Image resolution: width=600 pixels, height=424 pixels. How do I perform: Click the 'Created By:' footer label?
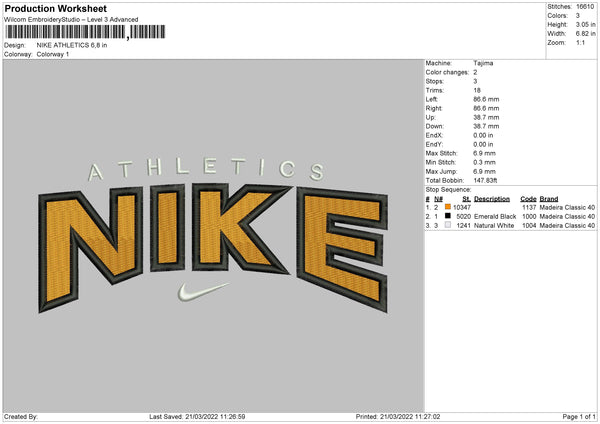[21, 417]
